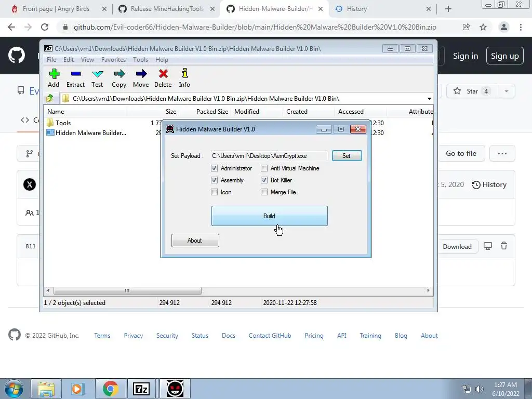Click the GitHub Download button

[x=457, y=247]
